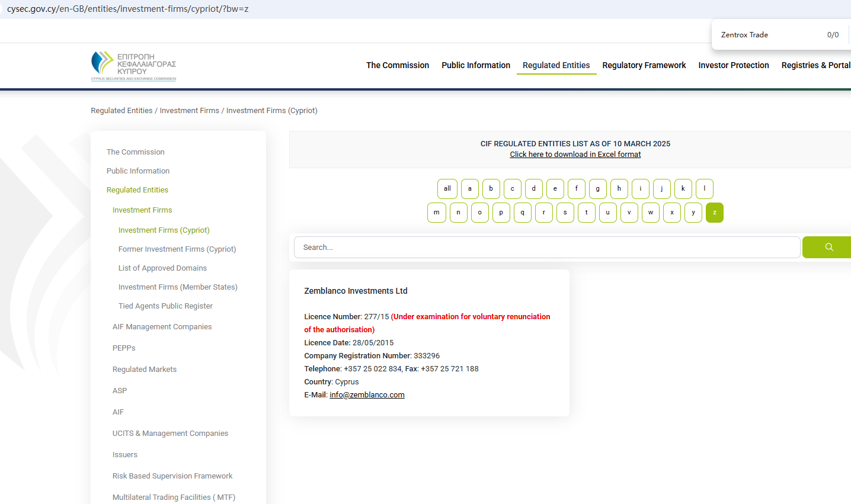
Task: Open Issuers sidebar item
Action: pos(125,455)
